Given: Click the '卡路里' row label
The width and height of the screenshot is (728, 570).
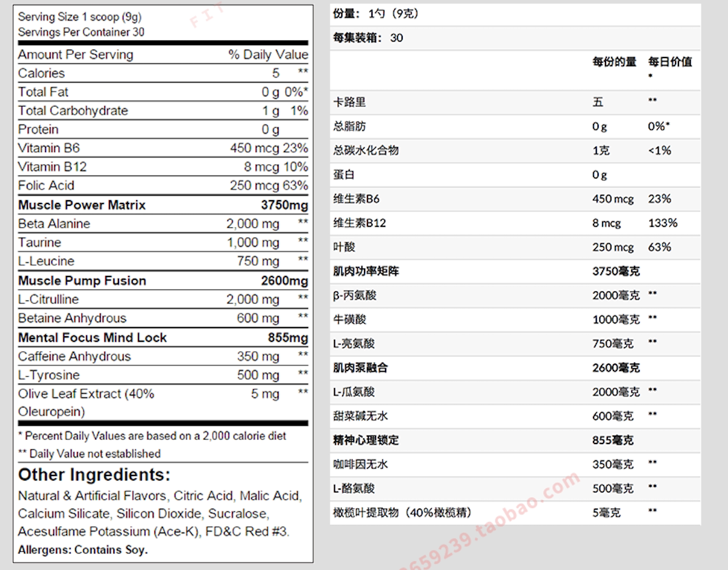Looking at the screenshot, I should tap(349, 103).
